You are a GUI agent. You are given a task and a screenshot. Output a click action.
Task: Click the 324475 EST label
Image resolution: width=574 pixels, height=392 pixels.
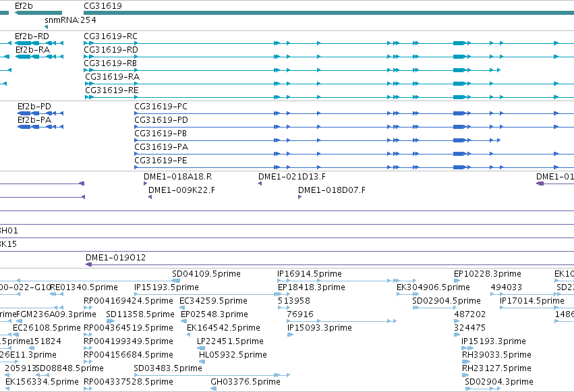click(x=470, y=328)
